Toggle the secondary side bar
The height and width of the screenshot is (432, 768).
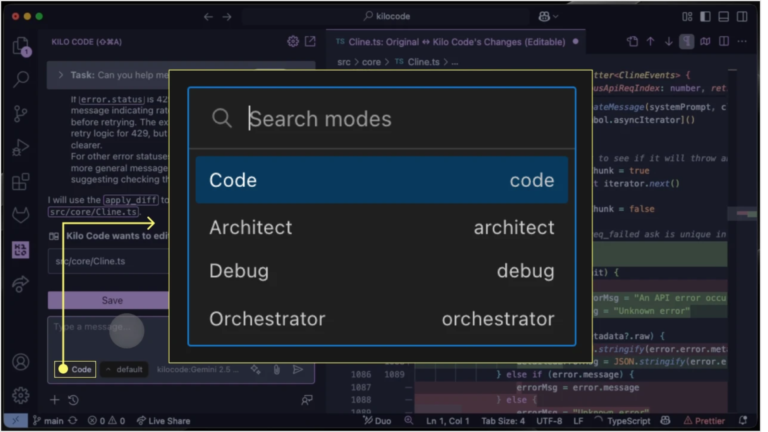pos(742,17)
